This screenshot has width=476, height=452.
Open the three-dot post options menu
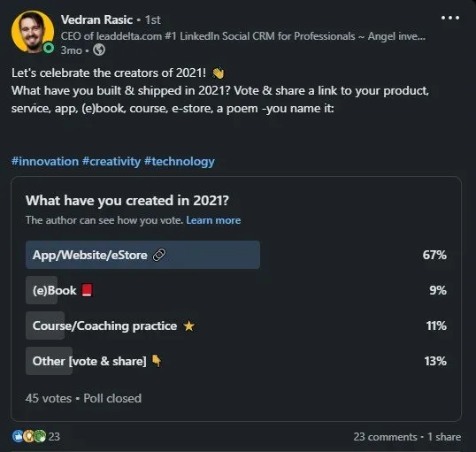(x=450, y=18)
